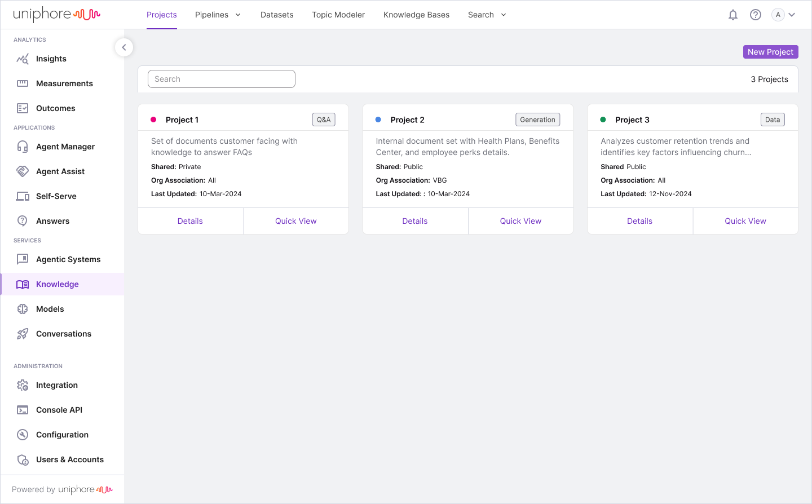Click the pink status dot of Project 1
Image resolution: width=812 pixels, height=504 pixels.
click(x=153, y=120)
